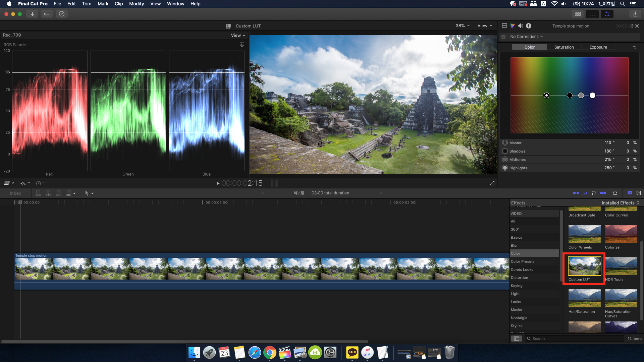
Task: Toggle skimming icon in timeline toolbar
Action: (576, 193)
